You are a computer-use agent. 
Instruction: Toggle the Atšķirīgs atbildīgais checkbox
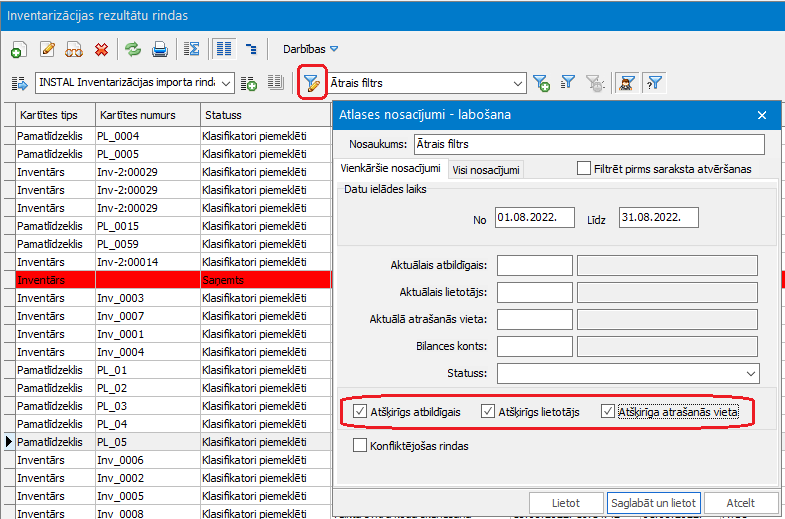click(x=361, y=411)
